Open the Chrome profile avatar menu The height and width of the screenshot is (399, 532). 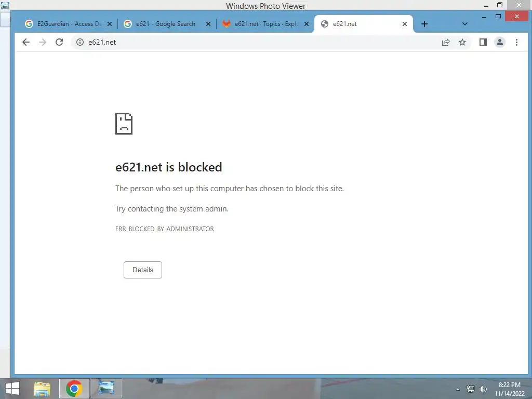[499, 42]
